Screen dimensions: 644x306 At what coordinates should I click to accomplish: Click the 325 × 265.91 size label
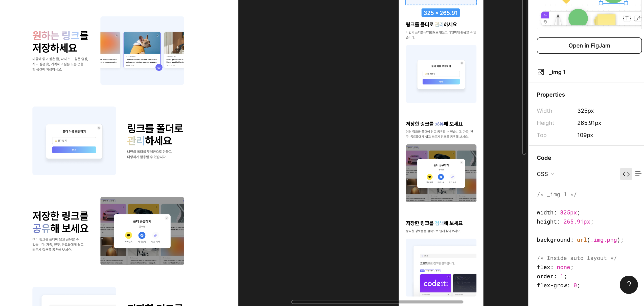(441, 13)
